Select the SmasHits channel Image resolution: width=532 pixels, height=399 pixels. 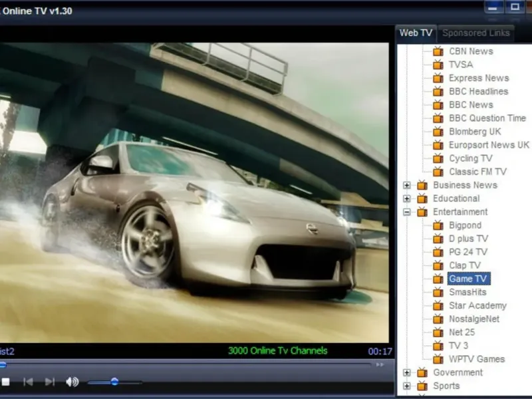(467, 293)
